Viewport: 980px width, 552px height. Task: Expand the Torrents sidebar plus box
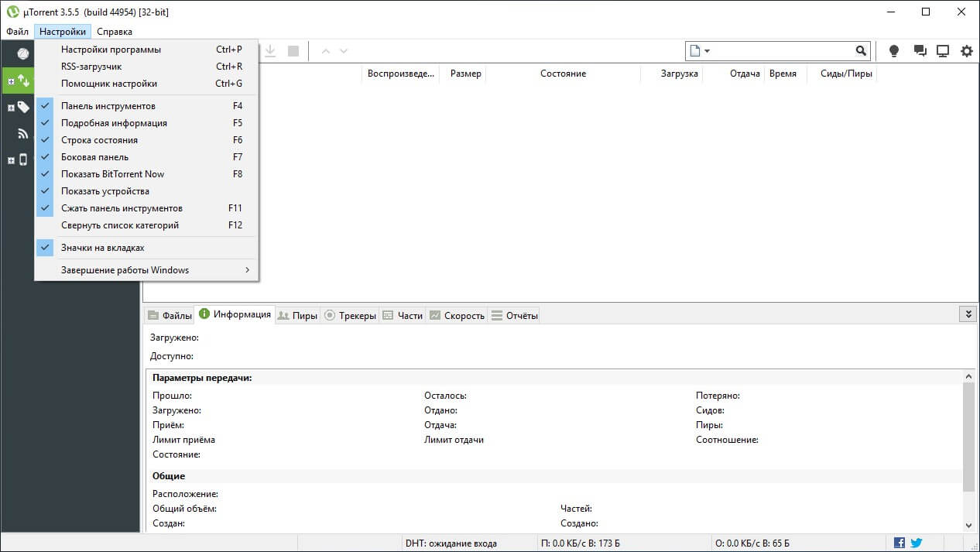11,81
